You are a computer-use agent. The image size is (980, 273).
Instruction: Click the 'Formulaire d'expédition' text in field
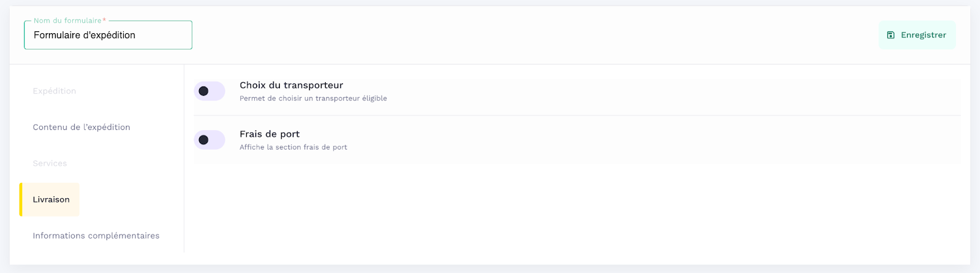click(x=85, y=35)
